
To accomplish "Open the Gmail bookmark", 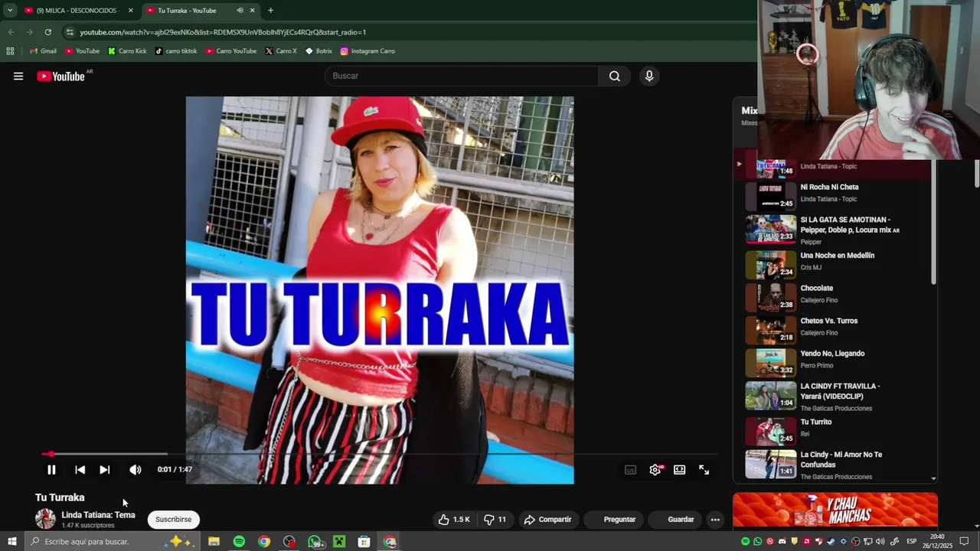I will tap(43, 51).
